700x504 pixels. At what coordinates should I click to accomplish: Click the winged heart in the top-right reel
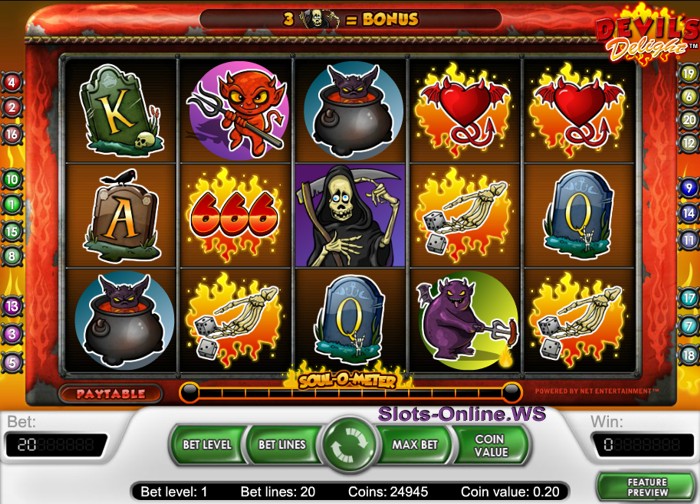[x=579, y=110]
